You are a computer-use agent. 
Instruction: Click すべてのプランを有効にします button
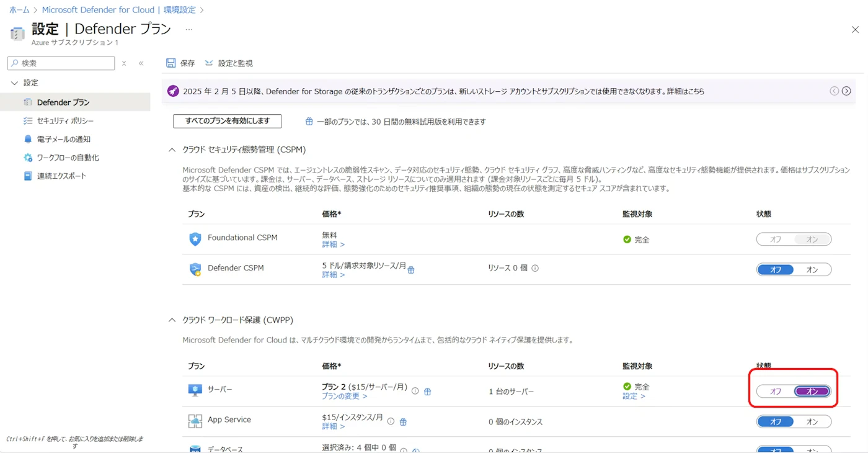point(228,121)
